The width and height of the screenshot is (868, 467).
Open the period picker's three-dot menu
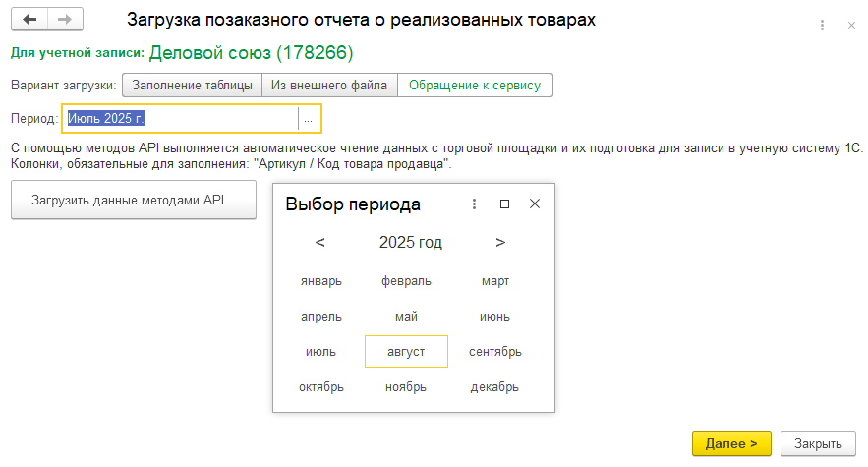click(x=474, y=204)
